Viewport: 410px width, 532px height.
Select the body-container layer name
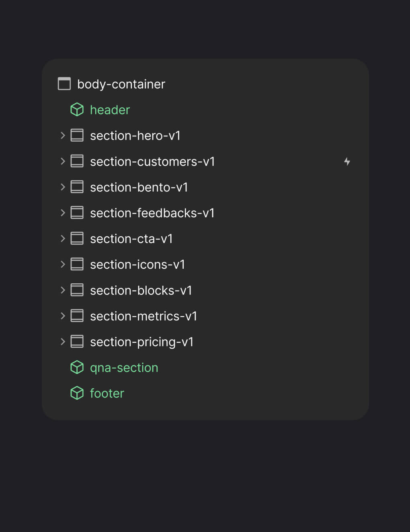click(x=121, y=84)
